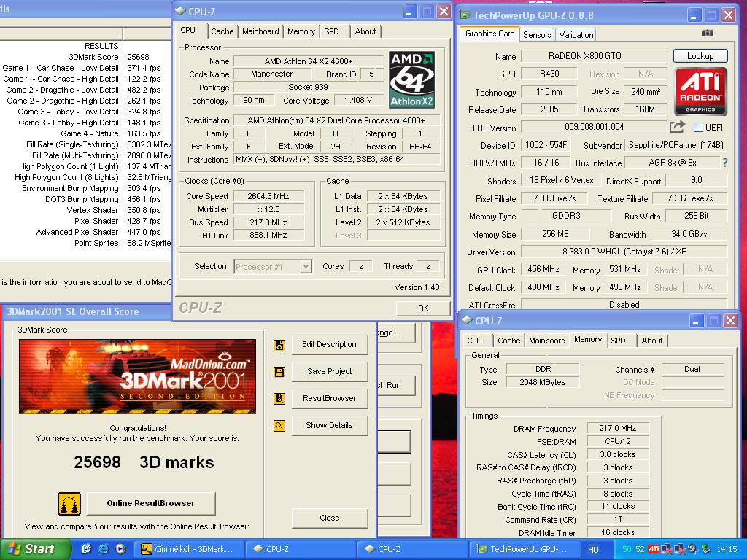Click the ATI tray icon in system tray

[654, 549]
